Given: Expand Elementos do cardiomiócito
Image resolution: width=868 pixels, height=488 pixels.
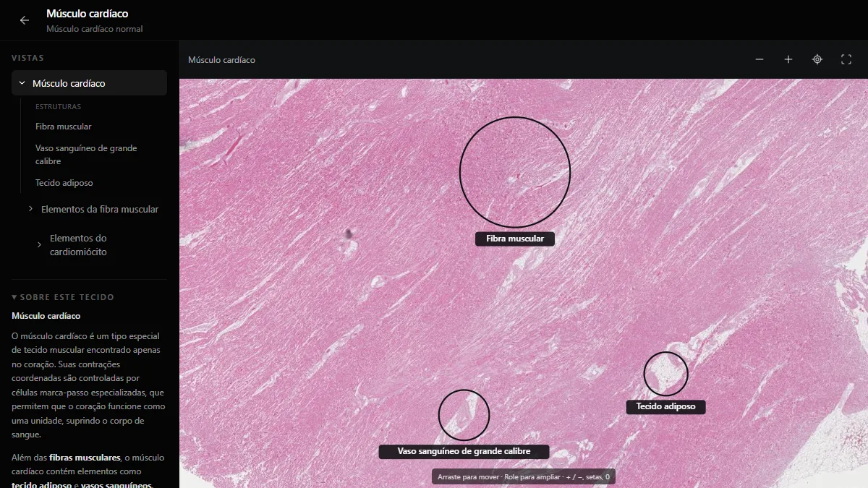Looking at the screenshot, I should tap(40, 245).
